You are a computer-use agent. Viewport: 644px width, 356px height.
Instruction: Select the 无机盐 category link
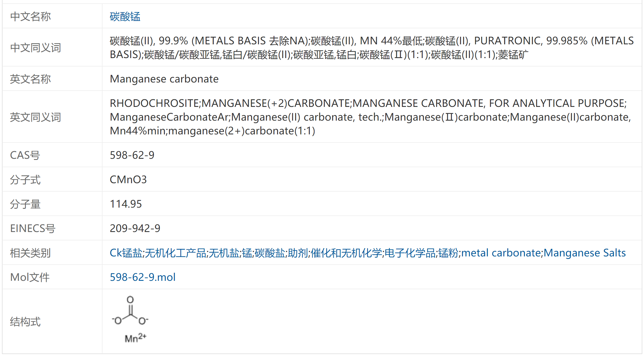point(224,253)
